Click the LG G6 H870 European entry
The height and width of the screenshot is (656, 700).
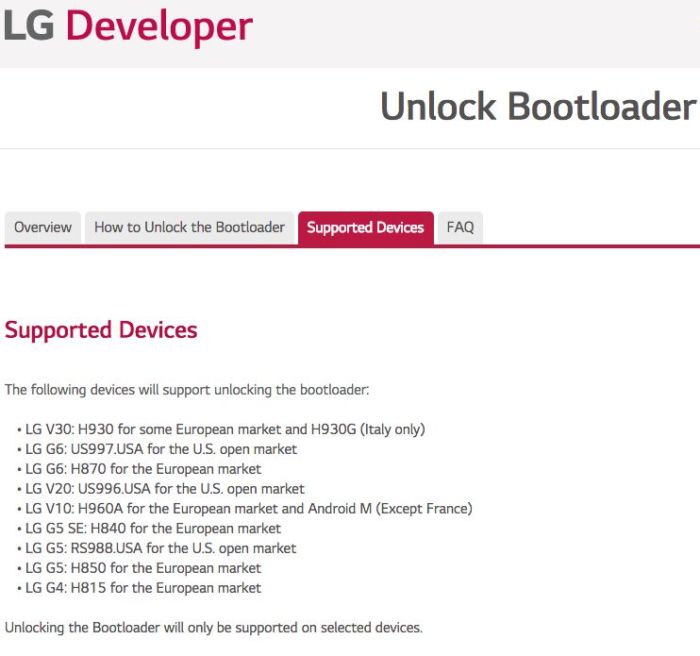point(143,469)
